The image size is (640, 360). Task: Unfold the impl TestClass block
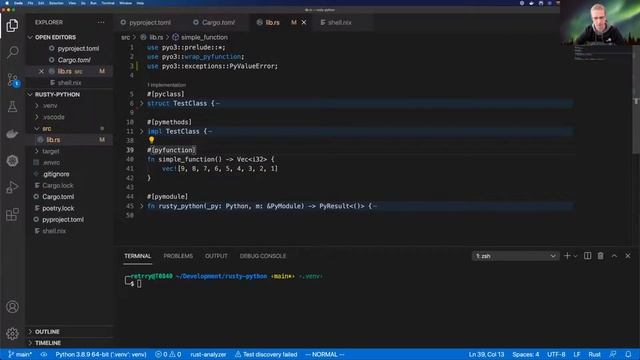[x=142, y=131]
